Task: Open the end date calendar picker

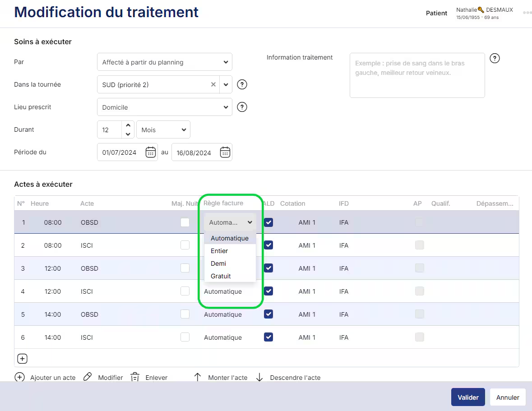Action: [x=225, y=152]
